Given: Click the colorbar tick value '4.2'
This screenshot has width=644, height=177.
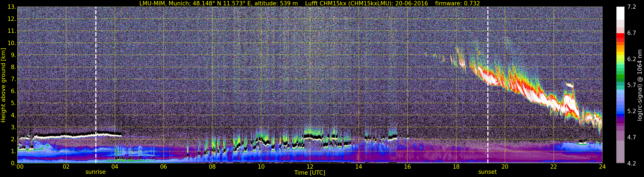Looking at the screenshot, I should 632,163.
